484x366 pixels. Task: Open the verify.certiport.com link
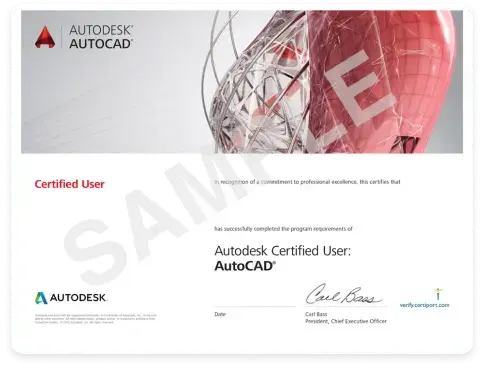pyautogui.click(x=424, y=305)
